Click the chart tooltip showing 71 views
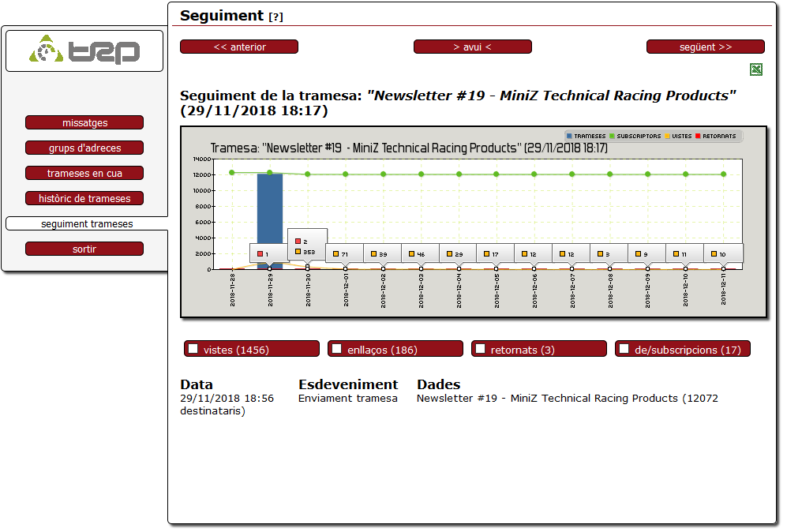This screenshot has height=532, width=787. tap(344, 254)
